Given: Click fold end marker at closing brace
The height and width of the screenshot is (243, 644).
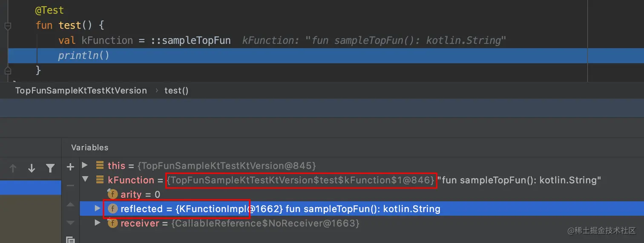Looking at the screenshot, I should [x=7, y=70].
